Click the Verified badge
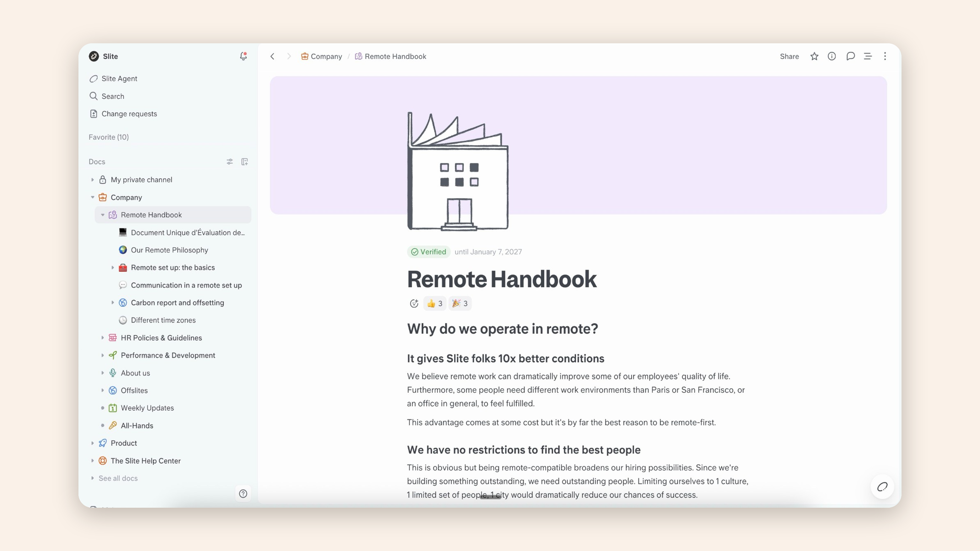The width and height of the screenshot is (980, 551). tap(429, 252)
